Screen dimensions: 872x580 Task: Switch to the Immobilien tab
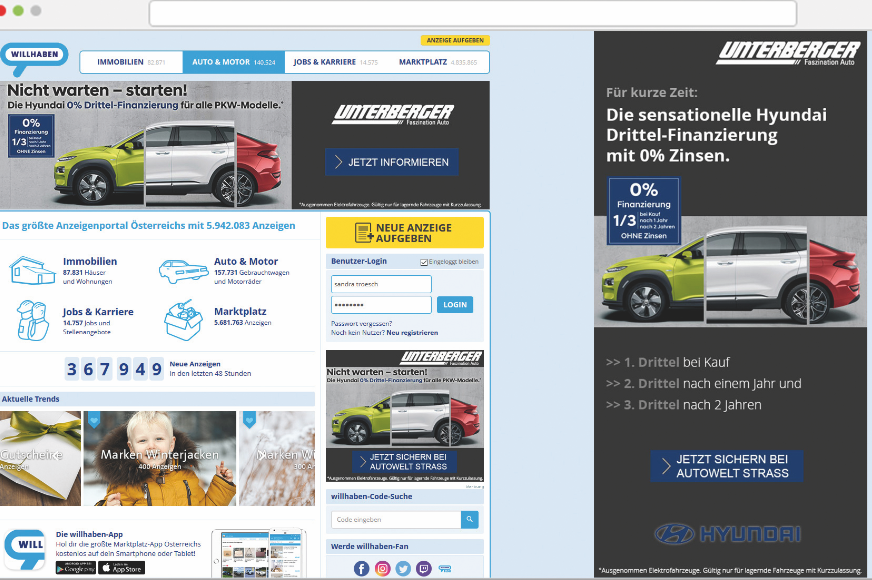click(131, 62)
